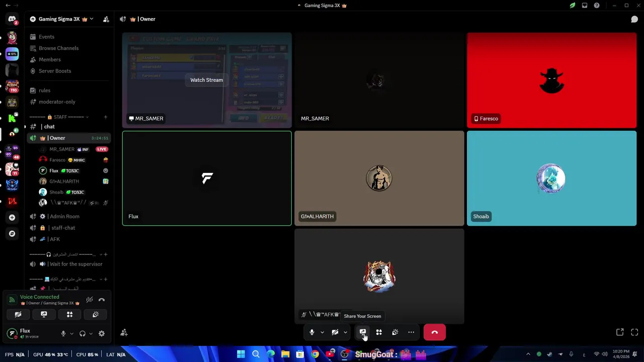The width and height of the screenshot is (644, 362).
Task: Toggle camera in bottom call controls
Action: point(335,332)
